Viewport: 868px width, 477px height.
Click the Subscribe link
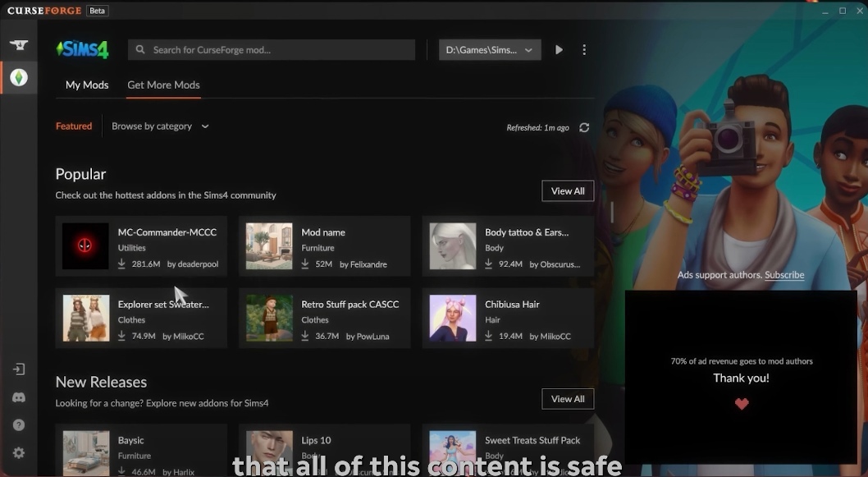coord(783,275)
